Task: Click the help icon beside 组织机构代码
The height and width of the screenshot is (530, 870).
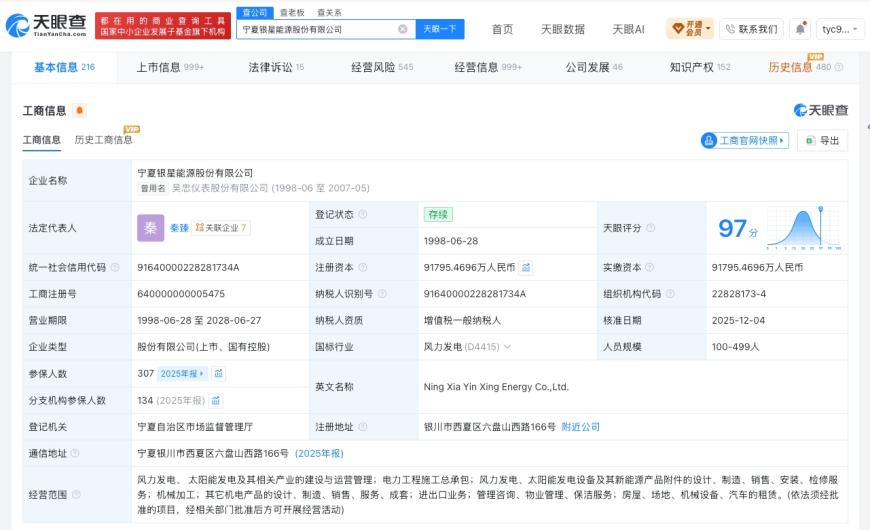Action: [670, 294]
